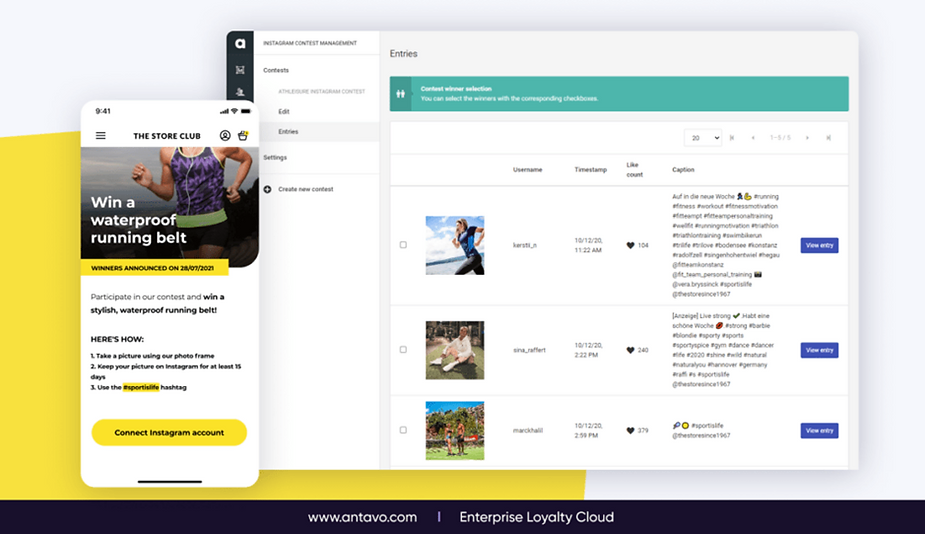Click Create new contest
The image size is (925, 534).
click(306, 189)
